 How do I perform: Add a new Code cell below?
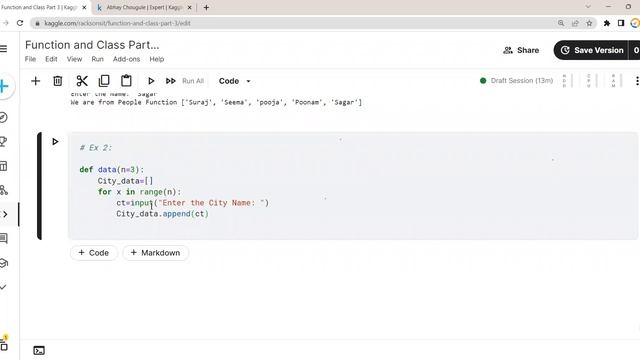click(x=93, y=253)
